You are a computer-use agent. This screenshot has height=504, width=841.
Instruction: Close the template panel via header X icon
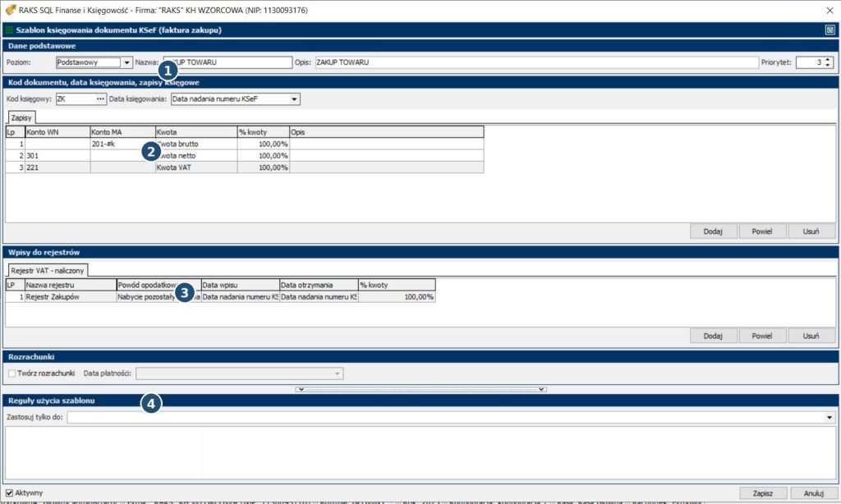coord(830,30)
